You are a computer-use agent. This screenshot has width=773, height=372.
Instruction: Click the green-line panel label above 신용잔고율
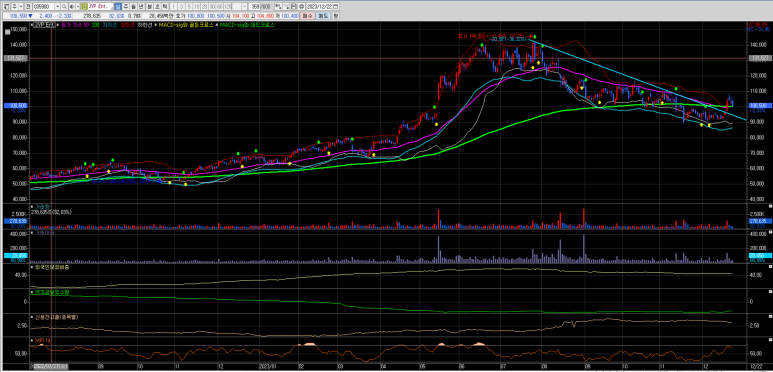[x=51, y=292]
